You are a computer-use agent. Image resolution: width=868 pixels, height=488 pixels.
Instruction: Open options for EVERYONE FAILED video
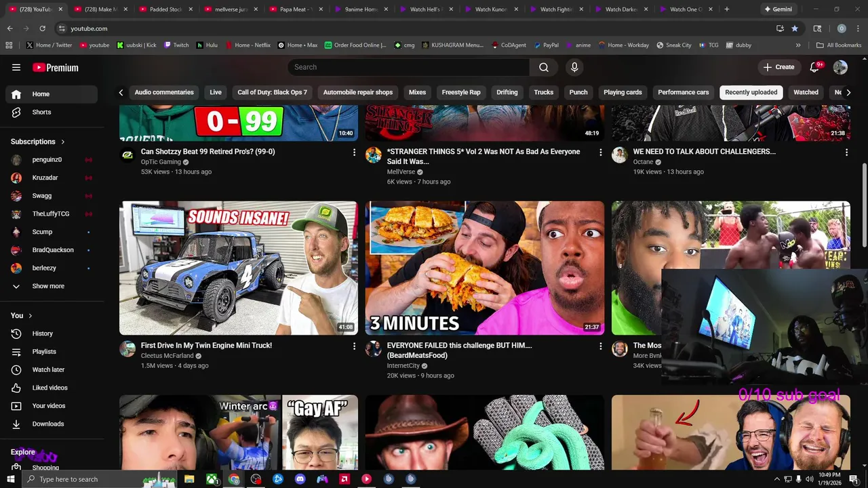(x=600, y=346)
